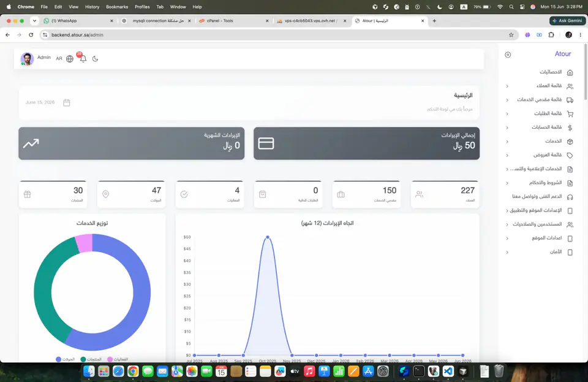Screen dimensions: 588x382
Task: Toggle the الجولات series in the donut legend
Action: tap(66, 359)
